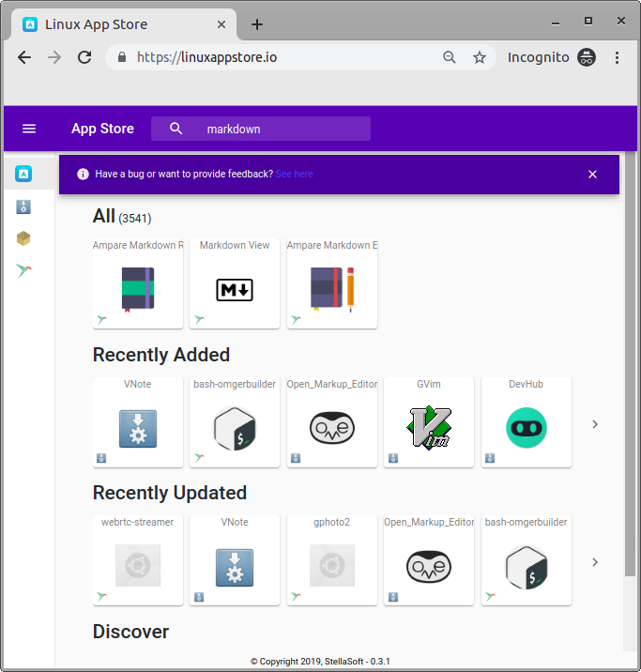Click the App Store title
This screenshot has width=641, height=672.
(x=102, y=129)
